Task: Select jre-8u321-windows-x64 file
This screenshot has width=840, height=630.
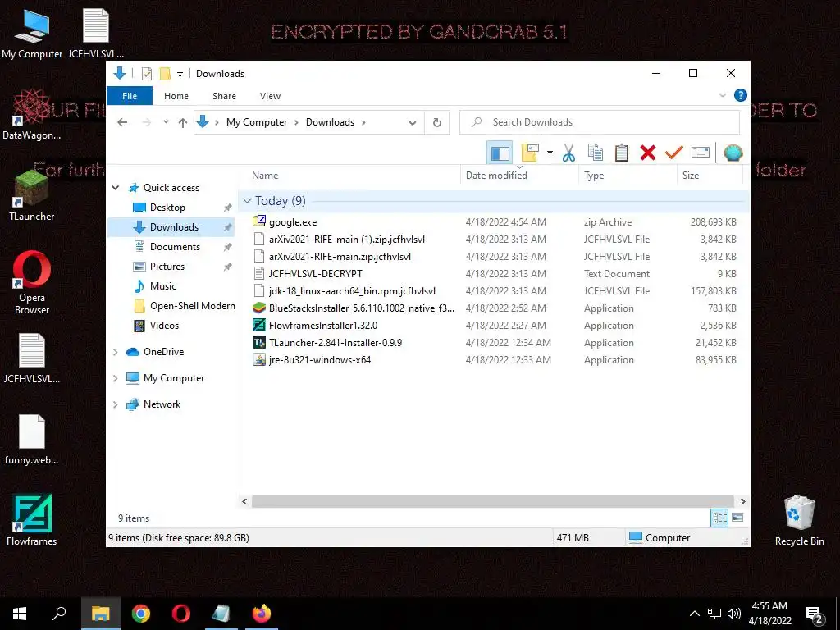Action: coord(320,360)
